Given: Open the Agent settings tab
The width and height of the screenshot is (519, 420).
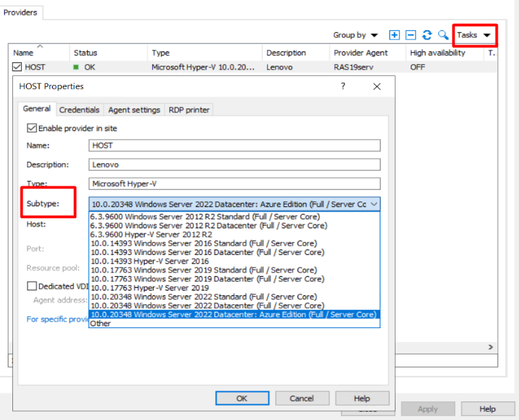Looking at the screenshot, I should click(x=134, y=110).
